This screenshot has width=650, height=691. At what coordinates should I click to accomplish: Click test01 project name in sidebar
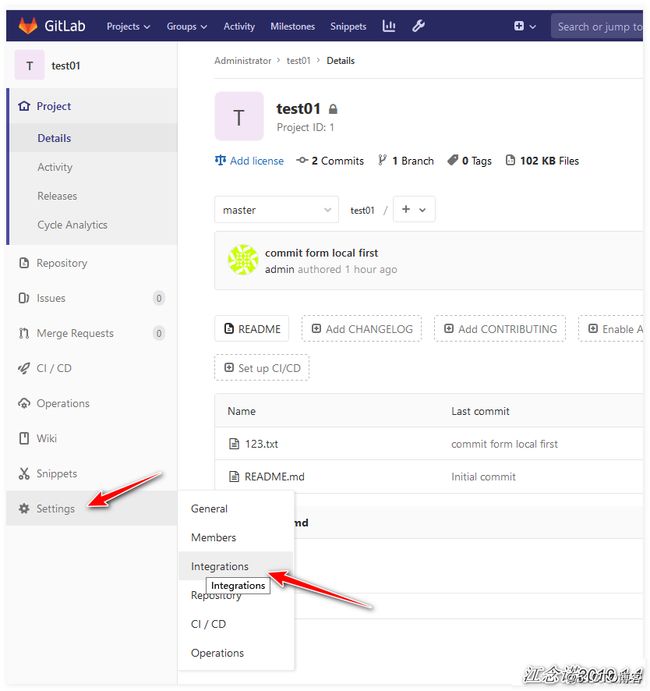[66, 66]
